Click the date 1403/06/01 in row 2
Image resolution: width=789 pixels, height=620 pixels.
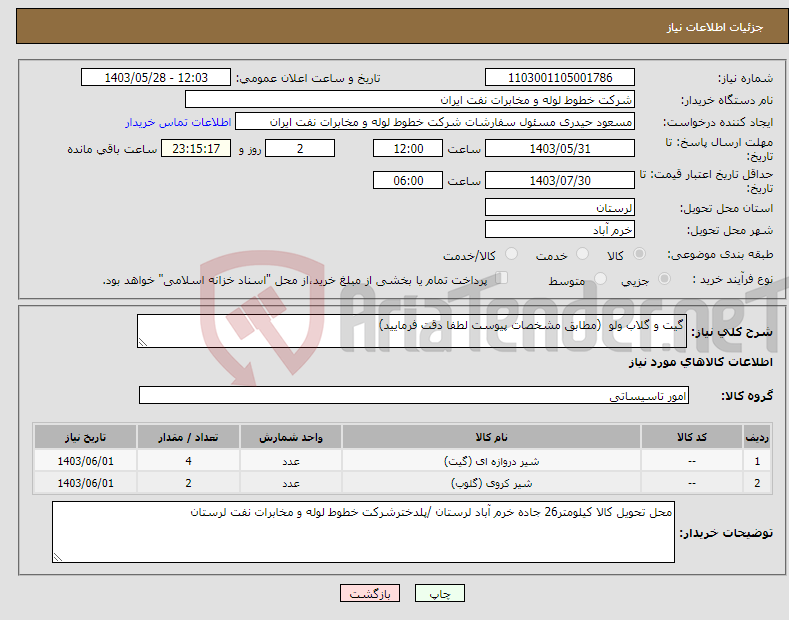[86, 483]
